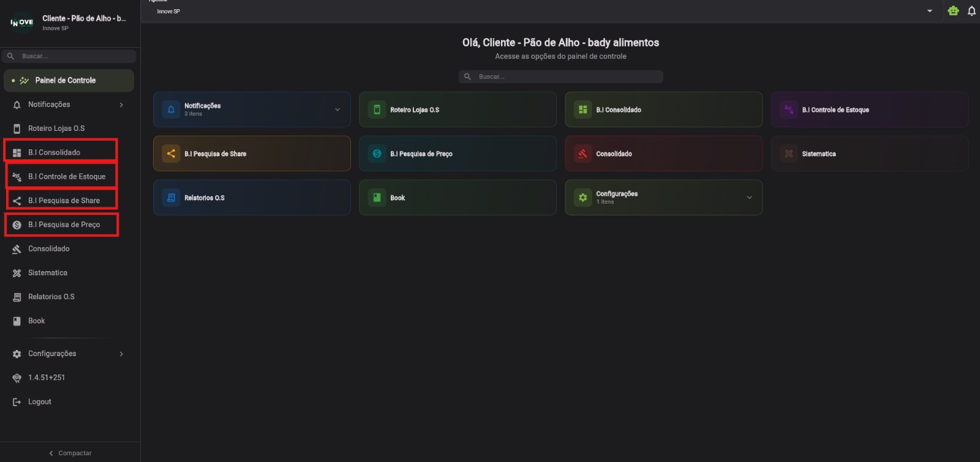Image resolution: width=980 pixels, height=462 pixels.
Task: Open the B.I Pesquisa de Share card label
Action: pos(215,154)
